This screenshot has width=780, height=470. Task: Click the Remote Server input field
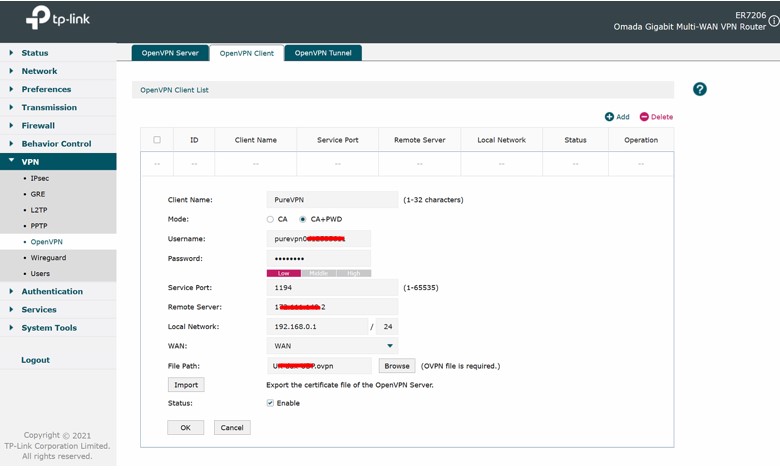pos(332,307)
